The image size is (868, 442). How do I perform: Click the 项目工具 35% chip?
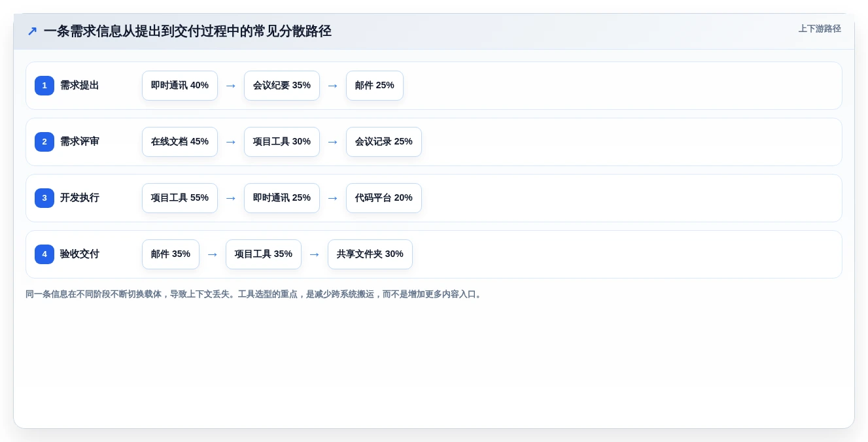point(264,254)
